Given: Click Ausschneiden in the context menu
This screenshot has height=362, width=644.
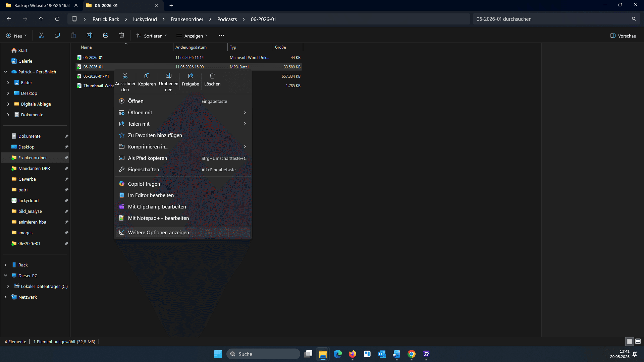Looking at the screenshot, I should [125, 82].
